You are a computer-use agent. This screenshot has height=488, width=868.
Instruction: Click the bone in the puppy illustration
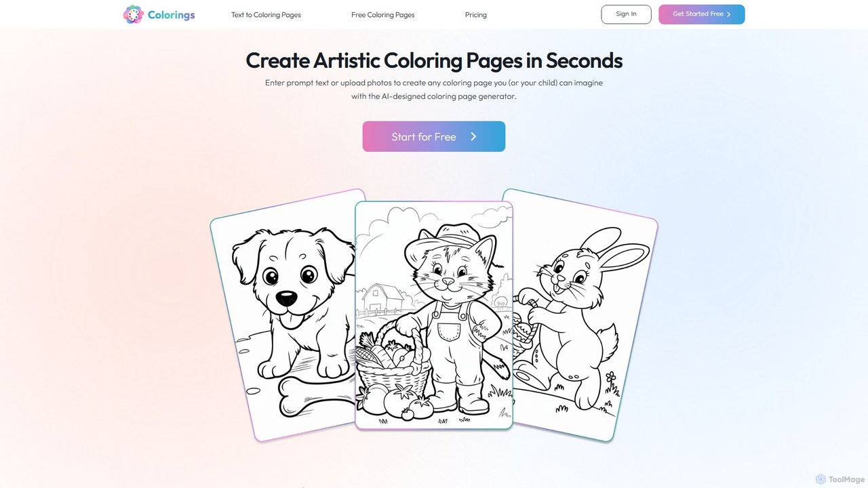click(x=302, y=400)
